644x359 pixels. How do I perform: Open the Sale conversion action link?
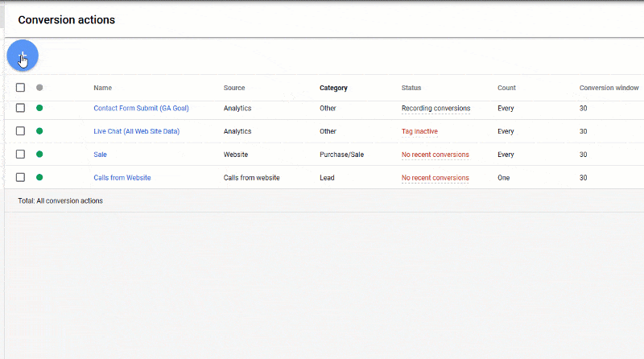(100, 155)
